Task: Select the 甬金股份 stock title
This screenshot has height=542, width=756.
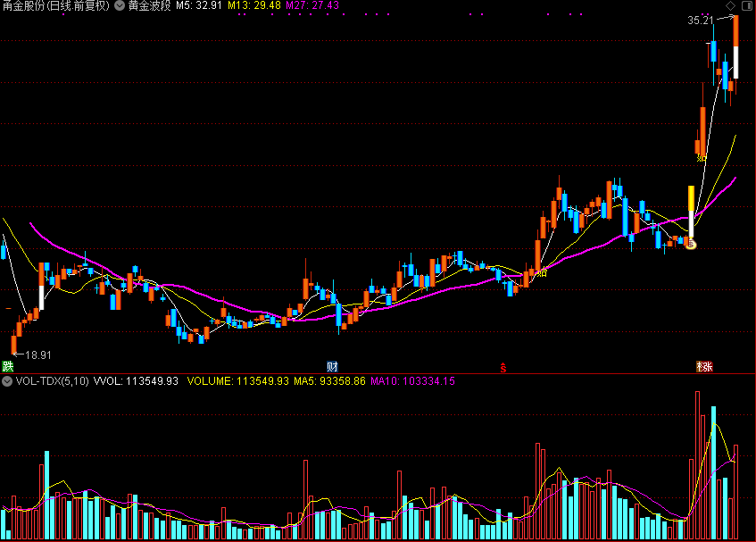Action: coord(56,5)
